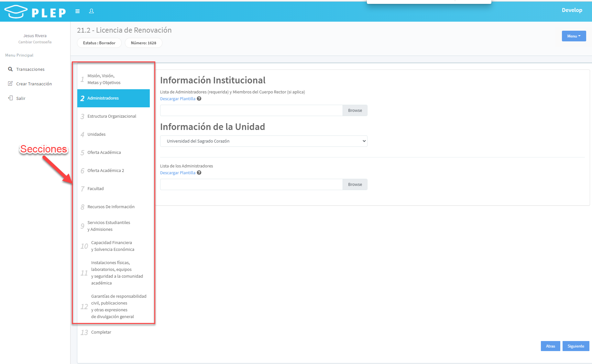Expand the Universidad del Sagrado Corazón dropdown

[264, 141]
